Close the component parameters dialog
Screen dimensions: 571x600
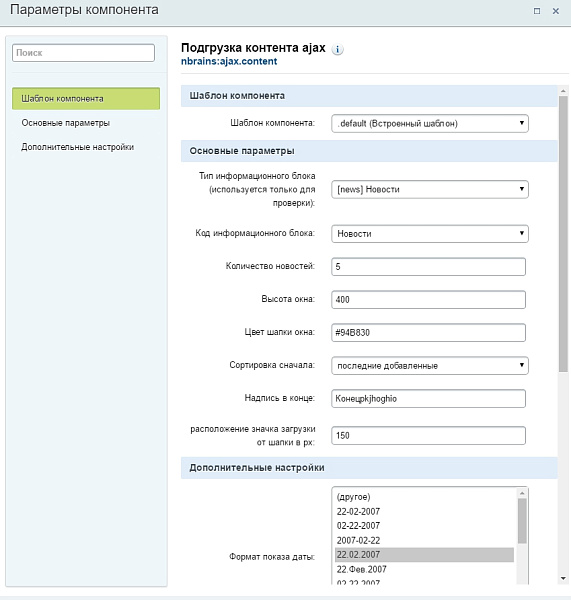(x=556, y=11)
